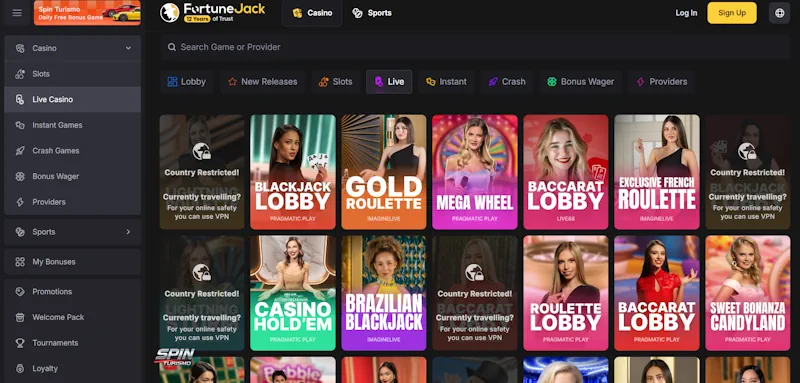Open Welcome Pack in sidebar

pos(72,317)
